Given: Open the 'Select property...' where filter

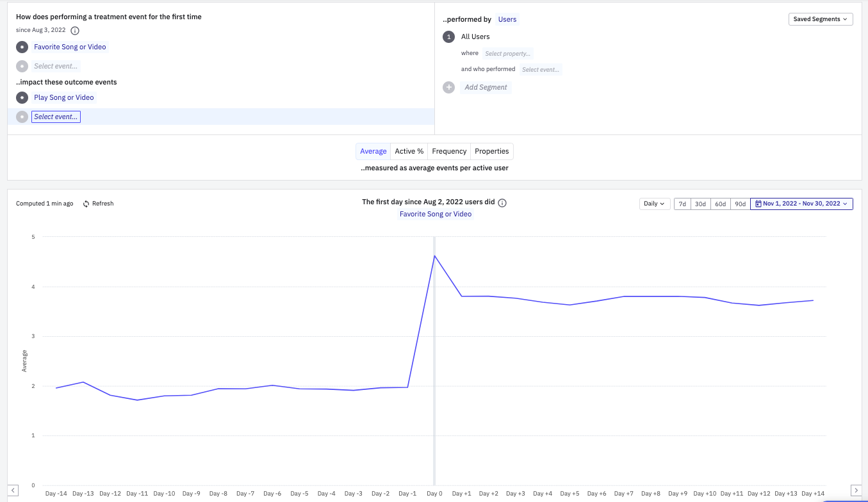Looking at the screenshot, I should [x=507, y=54].
